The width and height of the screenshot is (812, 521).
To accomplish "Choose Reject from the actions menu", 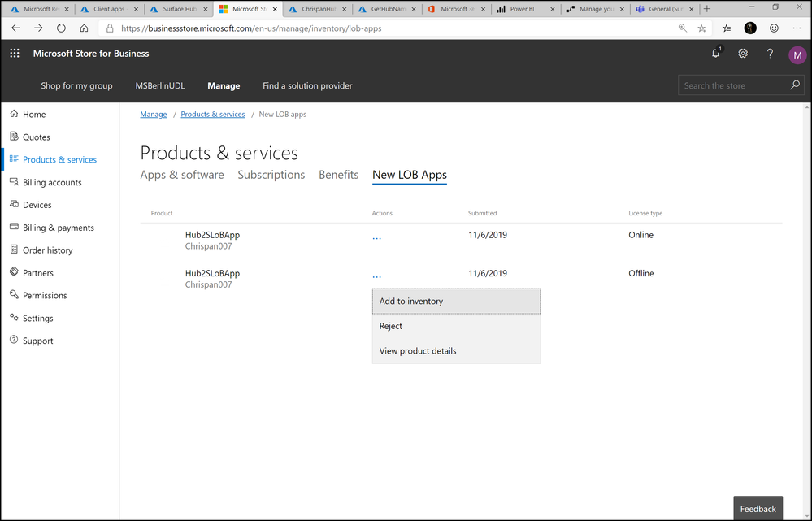I will [456, 326].
